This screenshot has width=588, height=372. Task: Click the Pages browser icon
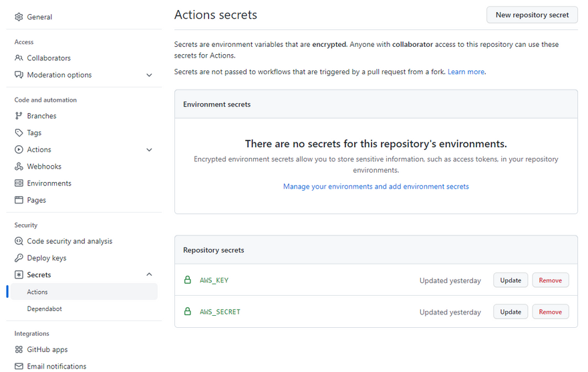click(x=19, y=199)
